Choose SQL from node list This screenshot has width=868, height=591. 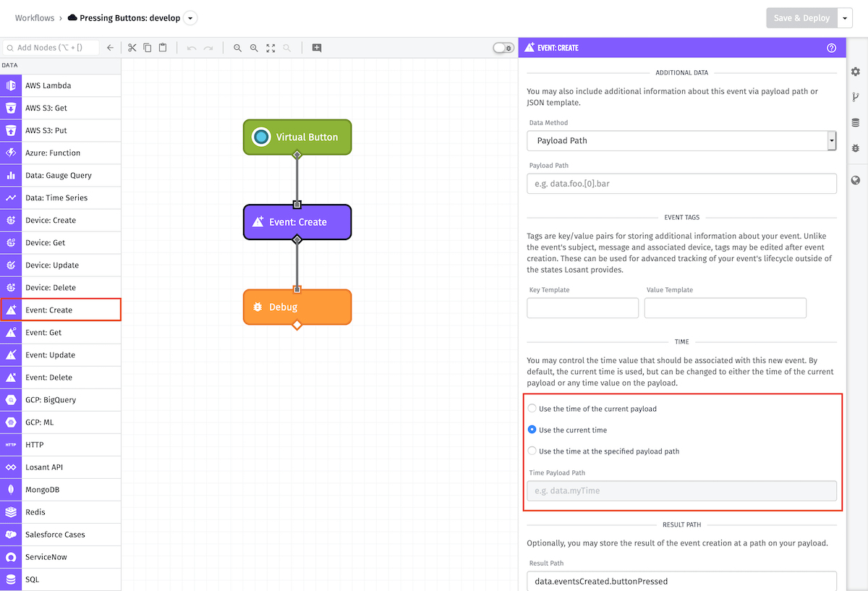[61, 579]
